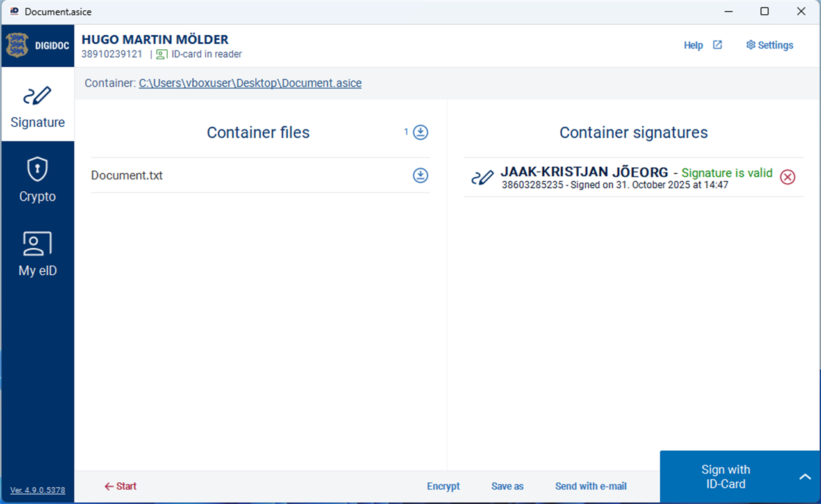The image size is (821, 504).
Task: Expand the signing method chevron
Action: [806, 476]
